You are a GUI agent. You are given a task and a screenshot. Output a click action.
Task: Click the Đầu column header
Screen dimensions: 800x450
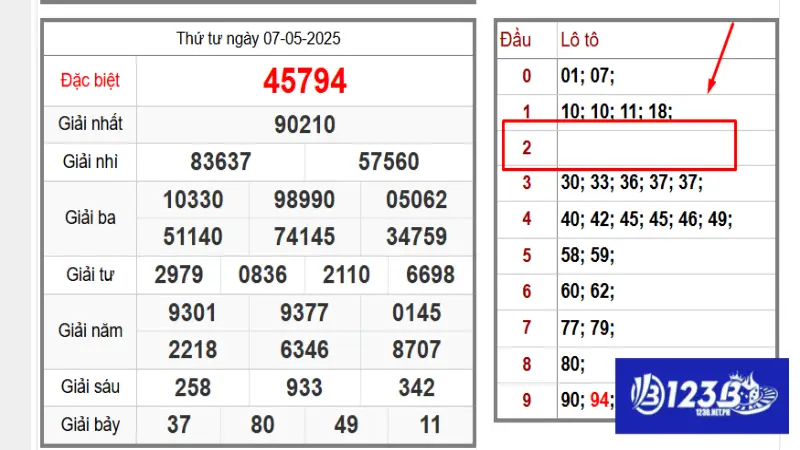(x=515, y=40)
